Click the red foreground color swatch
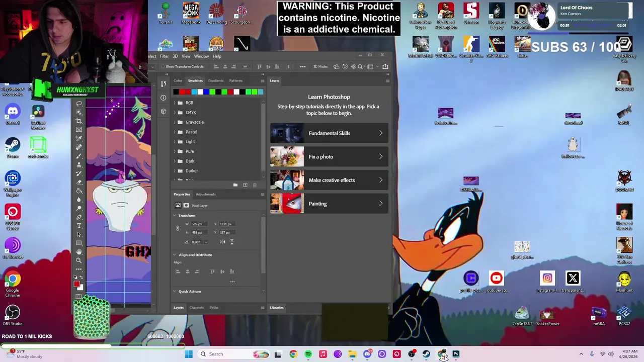The image size is (644, 362). (x=77, y=285)
